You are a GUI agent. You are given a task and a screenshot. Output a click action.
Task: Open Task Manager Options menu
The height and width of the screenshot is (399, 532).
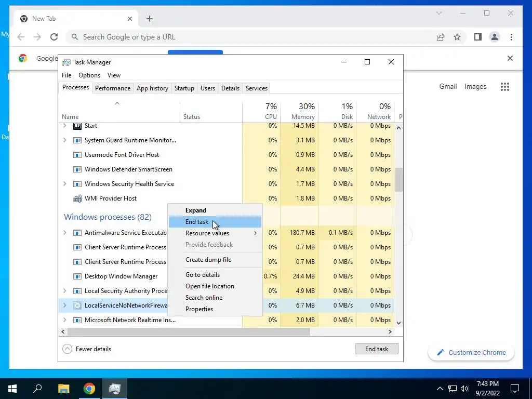click(x=89, y=75)
